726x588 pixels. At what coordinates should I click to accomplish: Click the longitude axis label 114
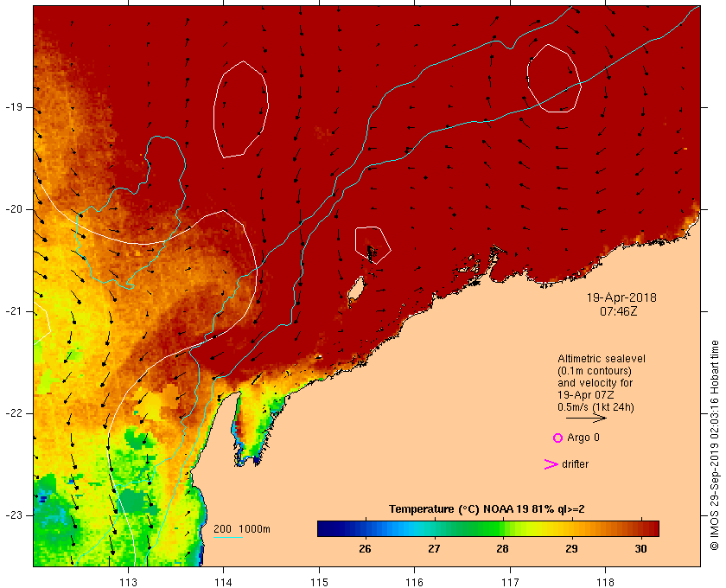tap(223, 582)
